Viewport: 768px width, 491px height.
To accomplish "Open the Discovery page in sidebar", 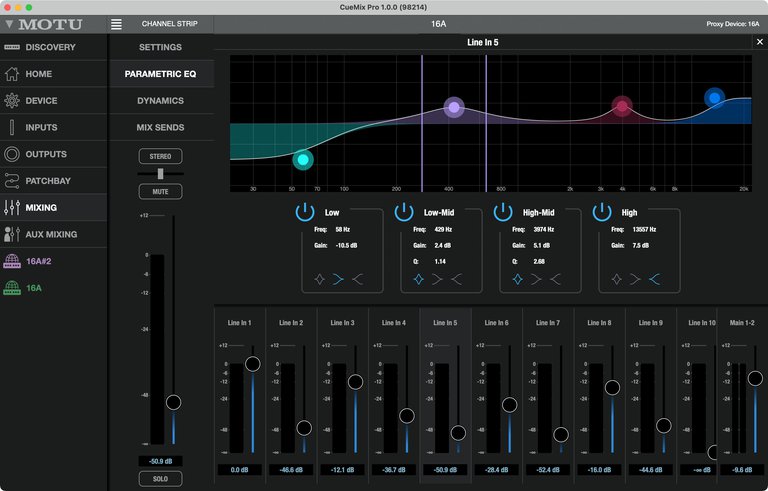I will point(50,47).
